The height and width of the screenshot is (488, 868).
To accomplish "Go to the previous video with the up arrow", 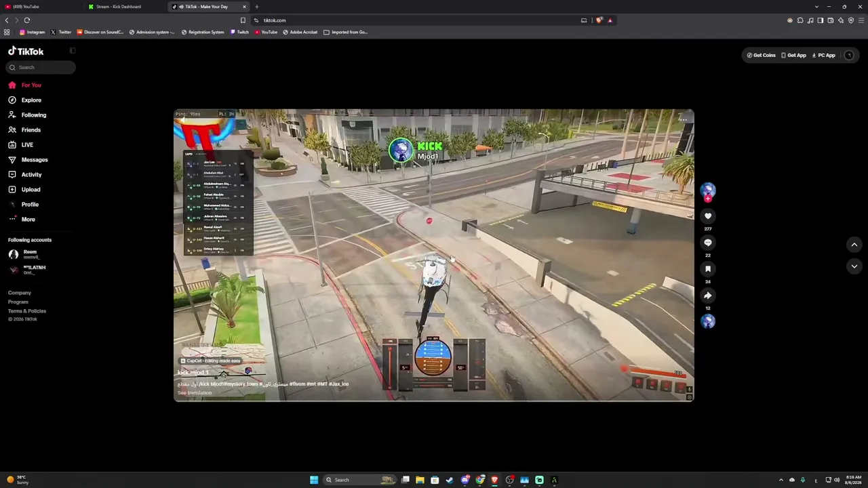I will click(854, 245).
